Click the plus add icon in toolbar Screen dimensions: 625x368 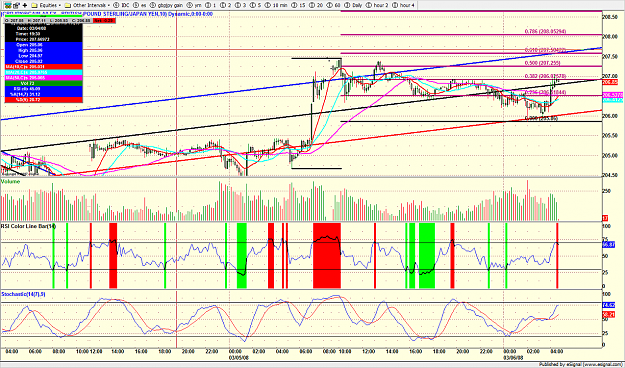(25, 5)
